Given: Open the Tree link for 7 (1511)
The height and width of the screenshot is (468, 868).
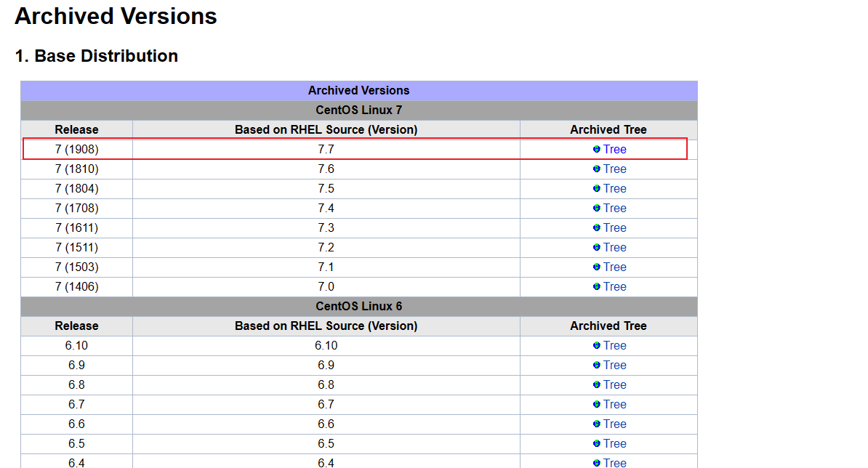Looking at the screenshot, I should (614, 247).
